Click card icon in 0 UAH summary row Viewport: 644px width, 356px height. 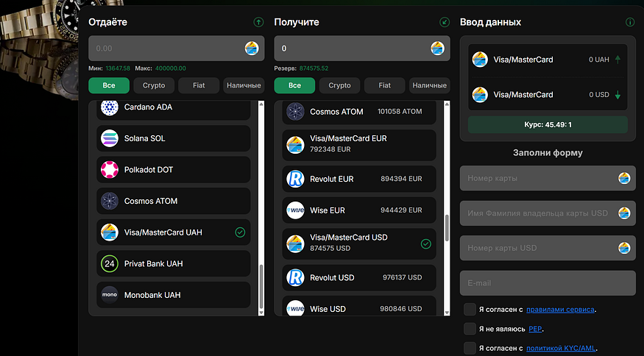[x=480, y=60]
